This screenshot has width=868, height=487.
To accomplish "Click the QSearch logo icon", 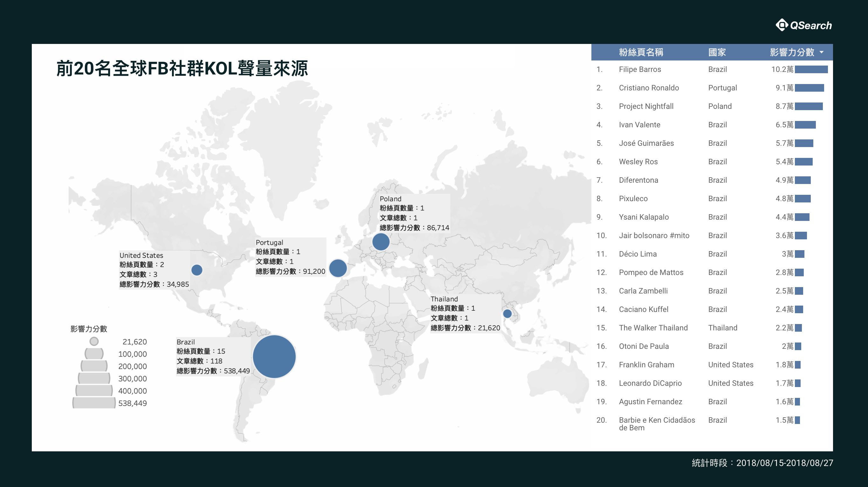I will (x=782, y=25).
